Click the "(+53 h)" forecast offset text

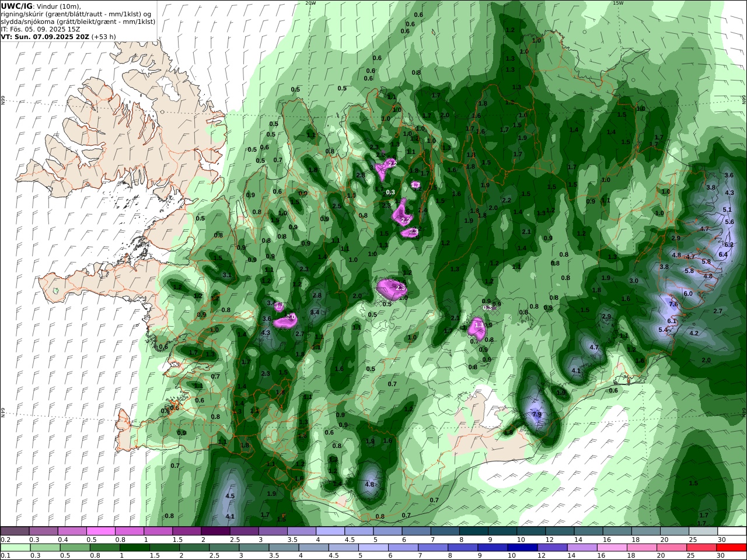pos(103,36)
